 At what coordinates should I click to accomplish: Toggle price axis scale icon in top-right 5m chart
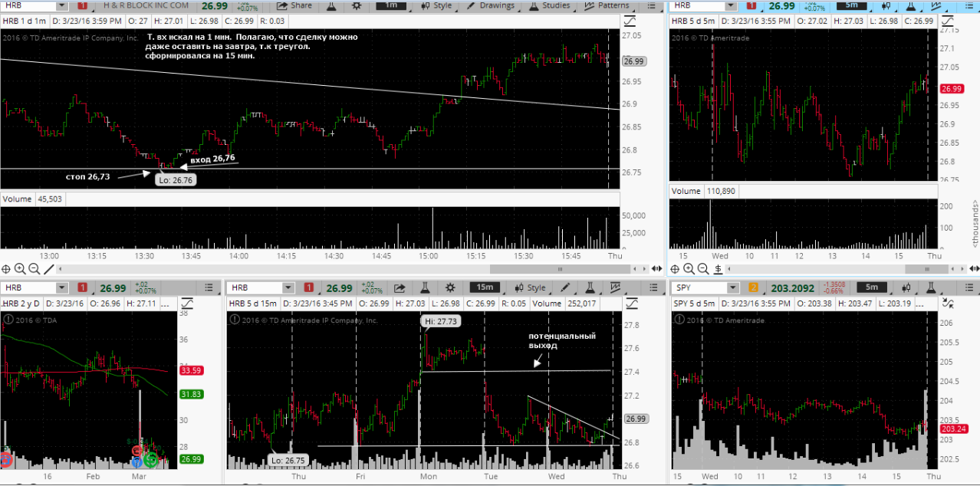click(x=946, y=21)
